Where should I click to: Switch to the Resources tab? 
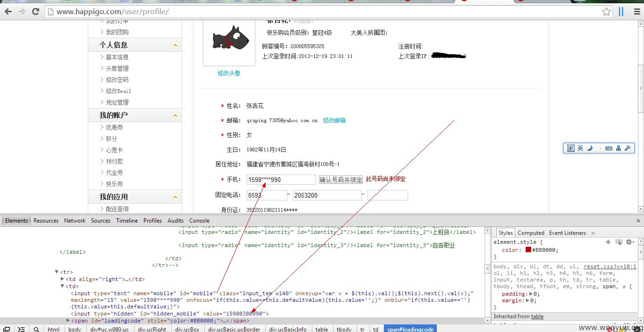point(46,221)
